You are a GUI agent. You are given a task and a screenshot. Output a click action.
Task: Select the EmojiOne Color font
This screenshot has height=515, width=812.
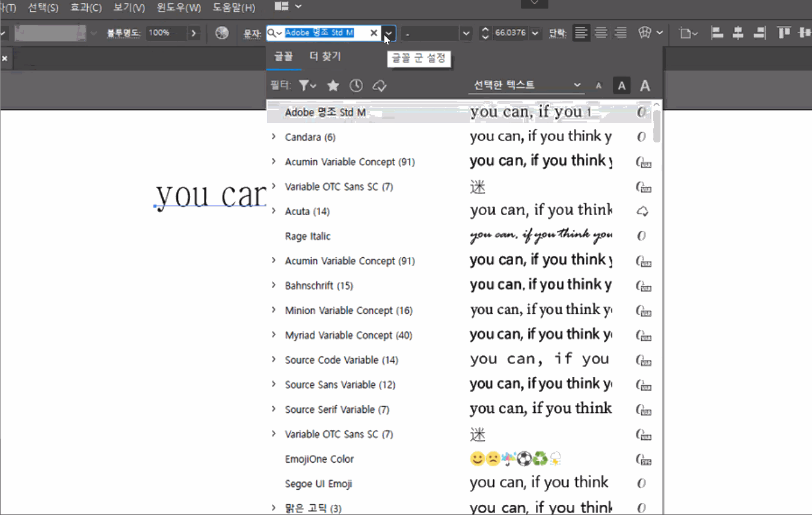pyautogui.click(x=319, y=459)
